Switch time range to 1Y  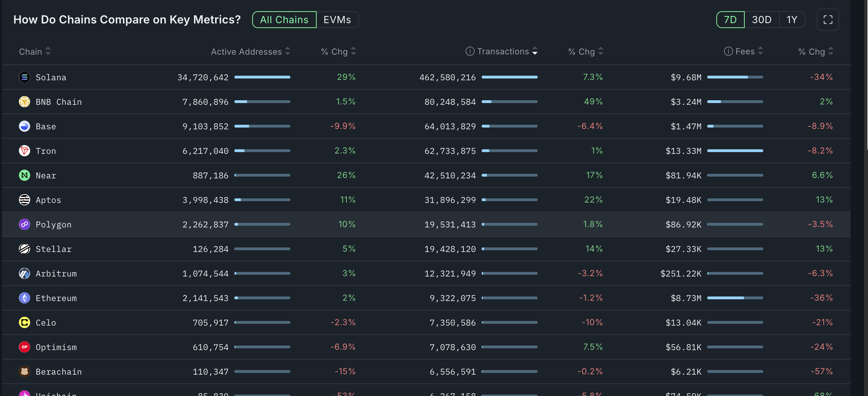pos(792,20)
